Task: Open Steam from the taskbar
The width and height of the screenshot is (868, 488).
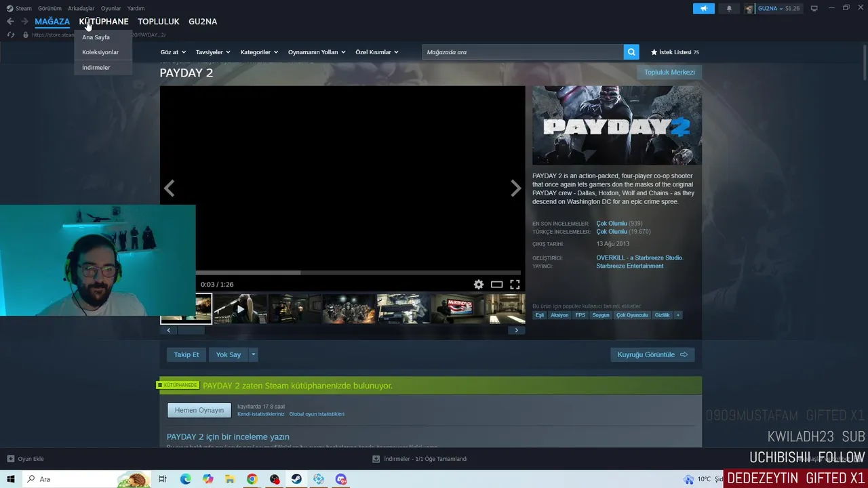Action: click(x=296, y=479)
